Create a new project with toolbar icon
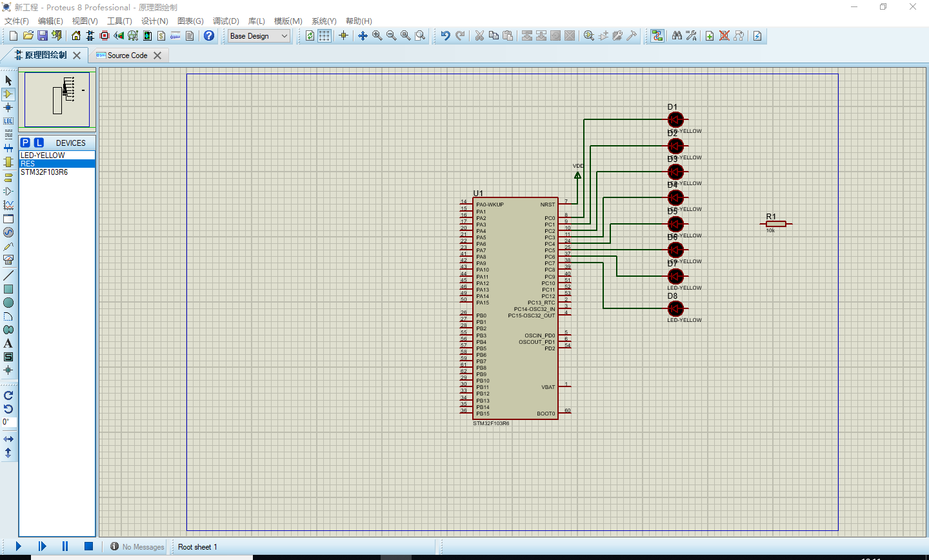 (x=14, y=35)
